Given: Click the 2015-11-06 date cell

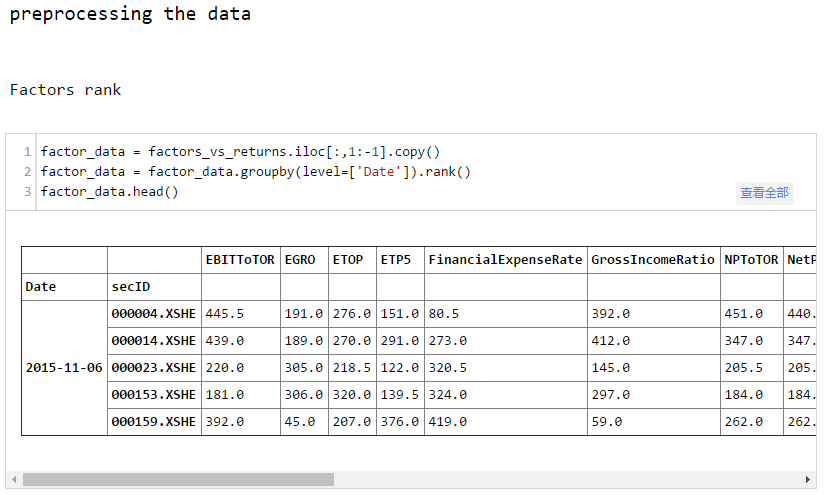Looking at the screenshot, I should [64, 368].
